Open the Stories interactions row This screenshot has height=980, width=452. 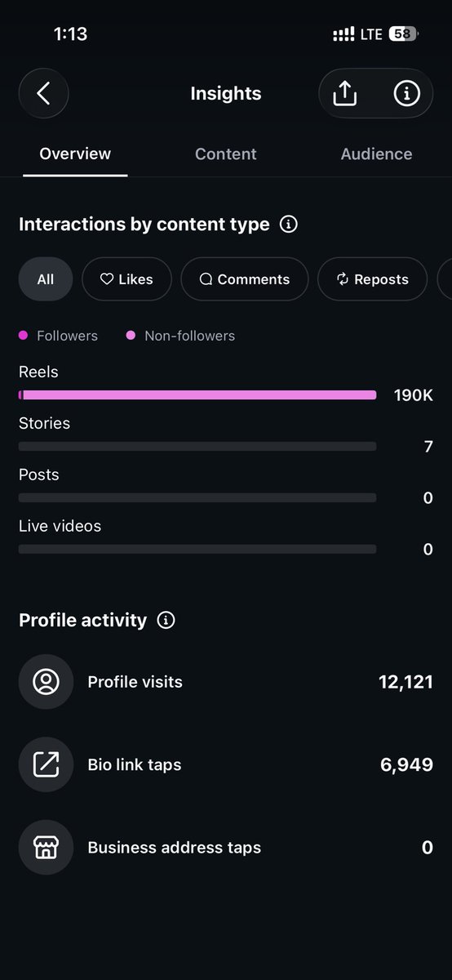click(226, 436)
